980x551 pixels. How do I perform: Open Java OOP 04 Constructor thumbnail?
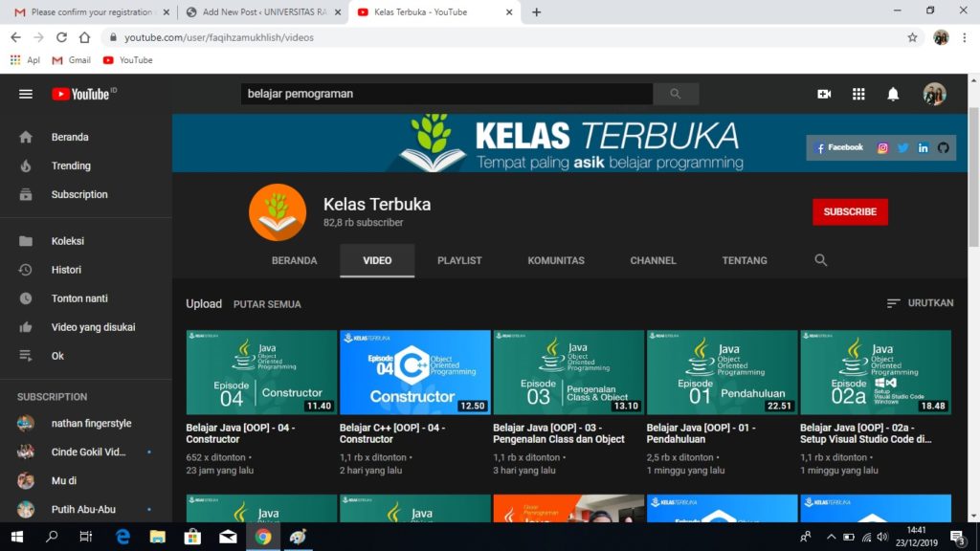[261, 372]
